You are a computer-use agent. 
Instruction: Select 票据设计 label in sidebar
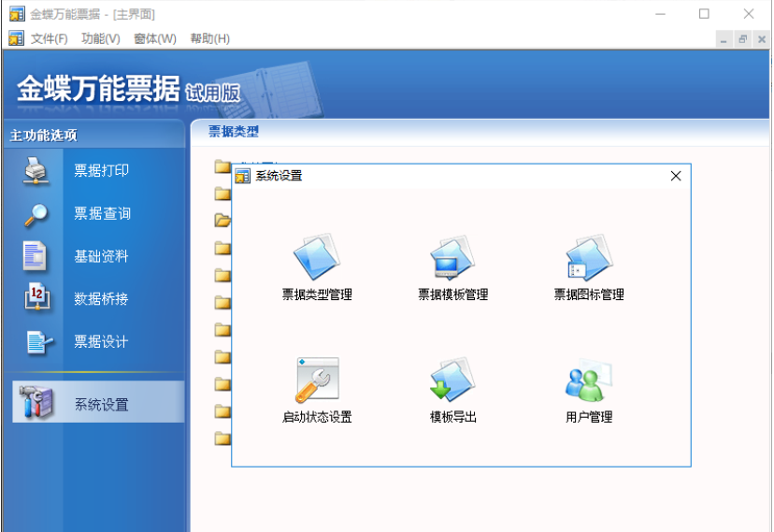tap(101, 341)
